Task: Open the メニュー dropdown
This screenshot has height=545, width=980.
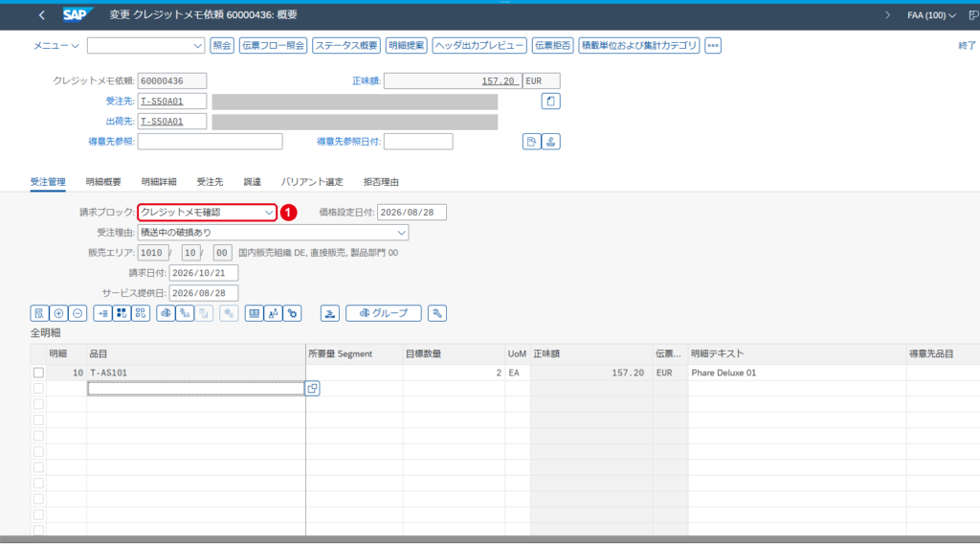Action: pyautogui.click(x=56, y=46)
